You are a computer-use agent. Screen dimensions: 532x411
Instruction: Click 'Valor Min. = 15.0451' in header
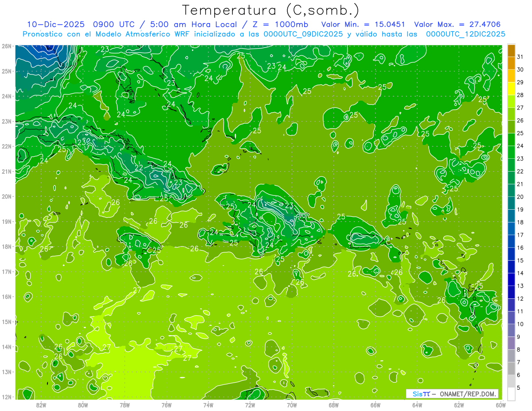point(363,24)
